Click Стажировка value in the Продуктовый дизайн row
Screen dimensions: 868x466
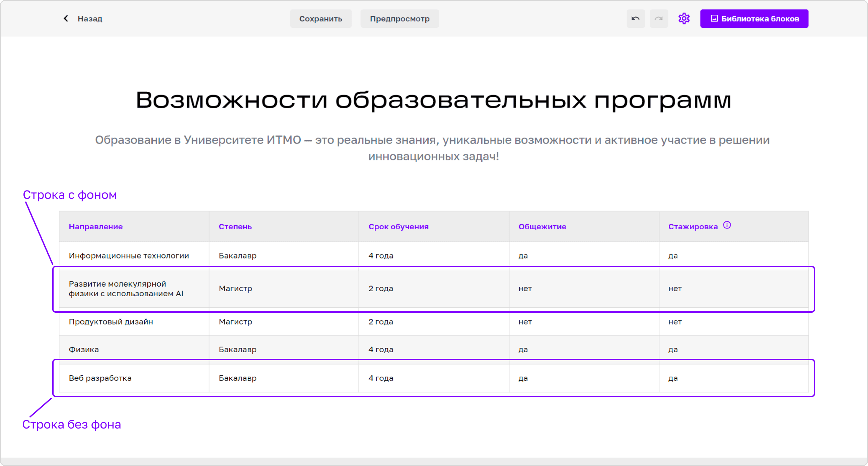point(675,322)
